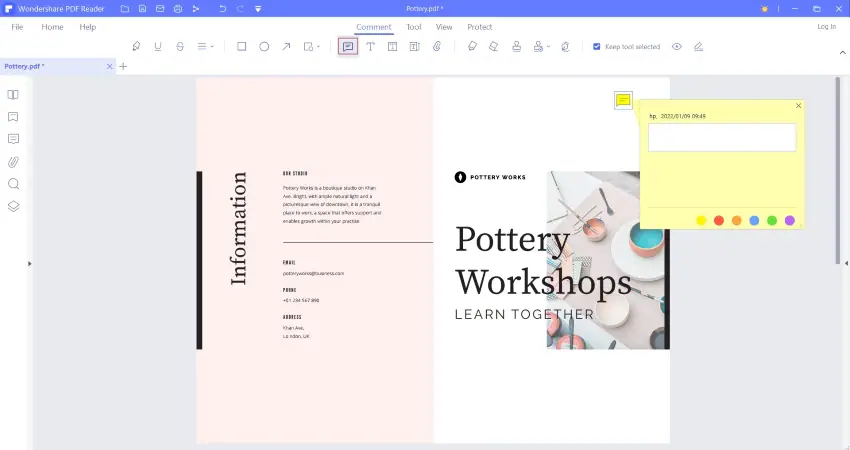Choose the yellow note color
This screenshot has width=850, height=450.
[701, 220]
